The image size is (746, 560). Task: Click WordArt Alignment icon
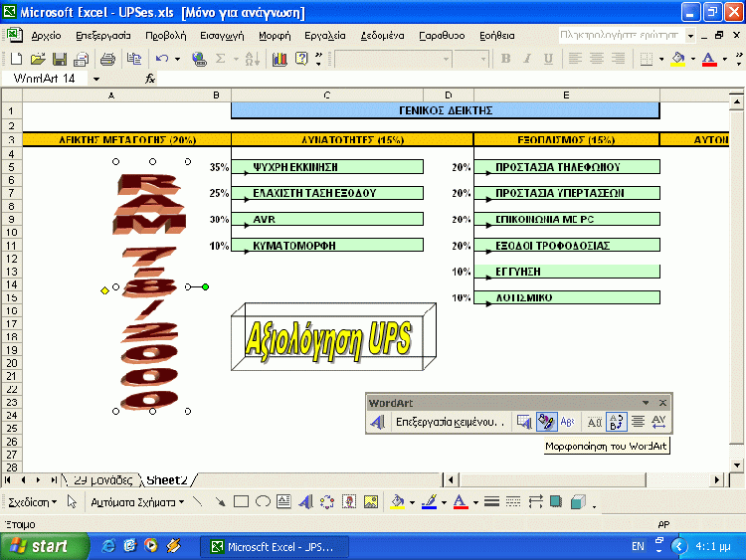pos(638,422)
